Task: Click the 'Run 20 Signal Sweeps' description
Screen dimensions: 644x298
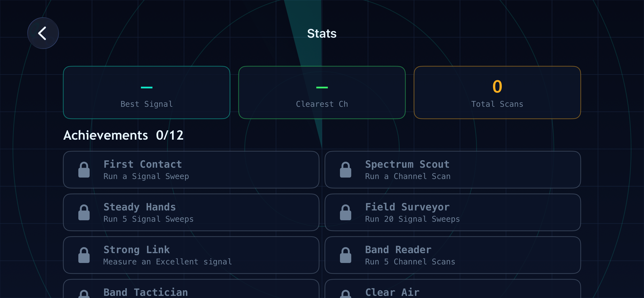Action: pos(413,219)
